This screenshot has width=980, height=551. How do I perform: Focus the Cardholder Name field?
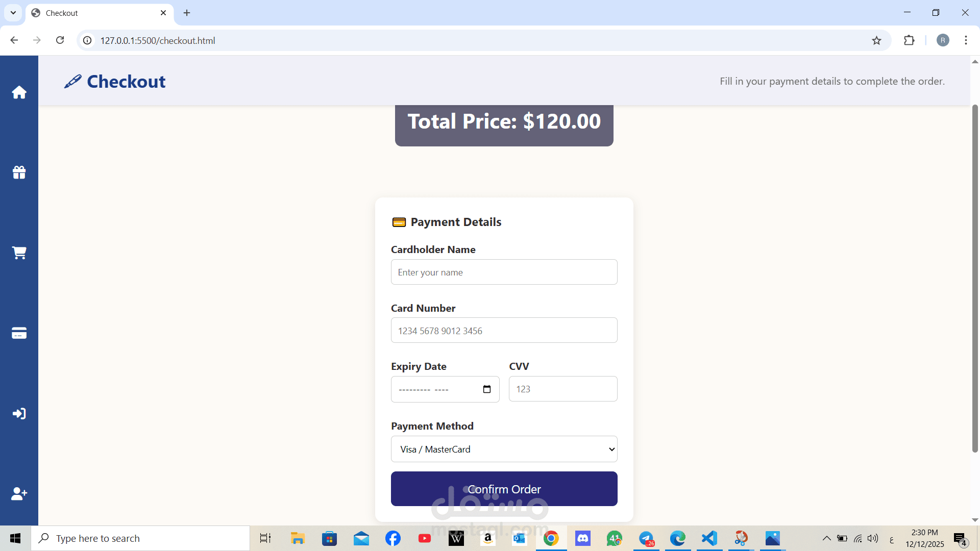(504, 272)
